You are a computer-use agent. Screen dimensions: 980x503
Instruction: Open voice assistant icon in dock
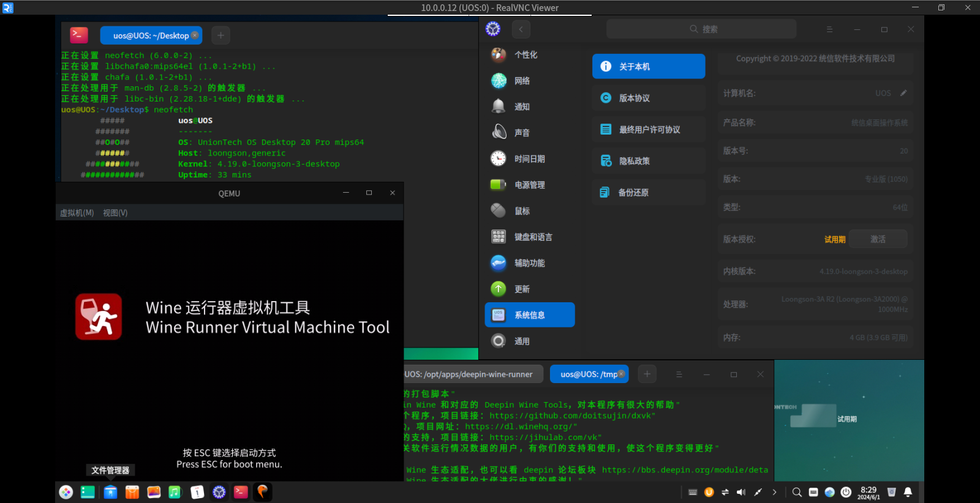click(x=830, y=492)
